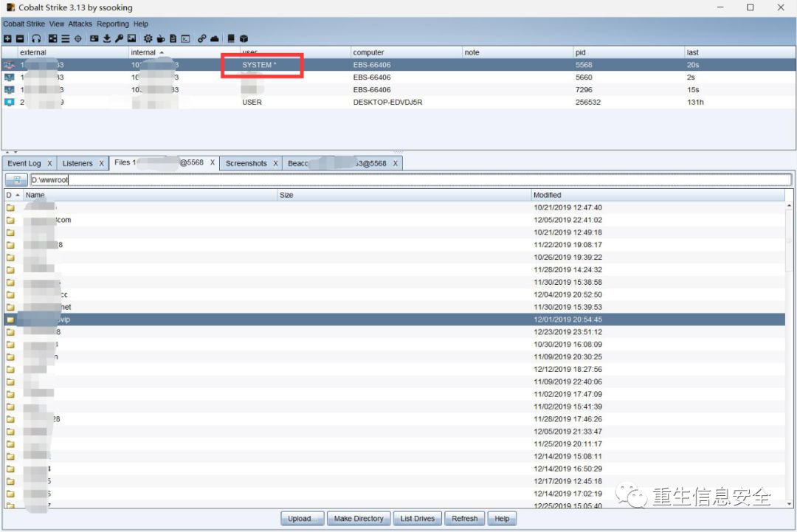Sort sessions by the pid column header
Image resolution: width=797 pixels, height=532 pixels.
pyautogui.click(x=628, y=52)
